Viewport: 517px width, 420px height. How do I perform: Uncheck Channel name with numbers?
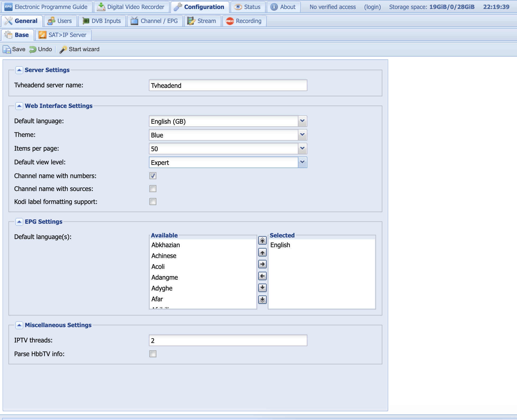tap(153, 176)
